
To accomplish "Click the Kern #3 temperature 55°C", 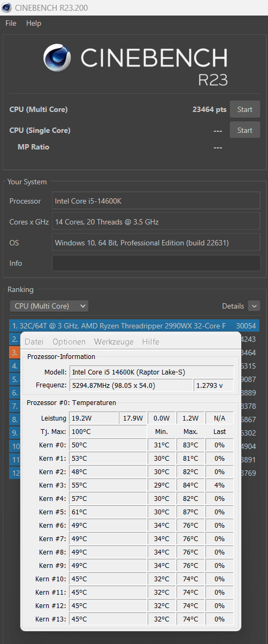I will tap(108, 485).
